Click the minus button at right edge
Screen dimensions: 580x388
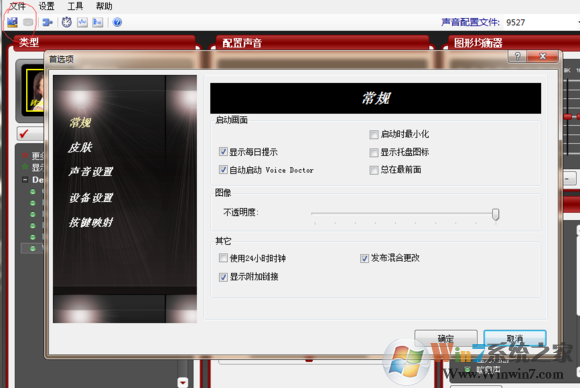(569, 179)
